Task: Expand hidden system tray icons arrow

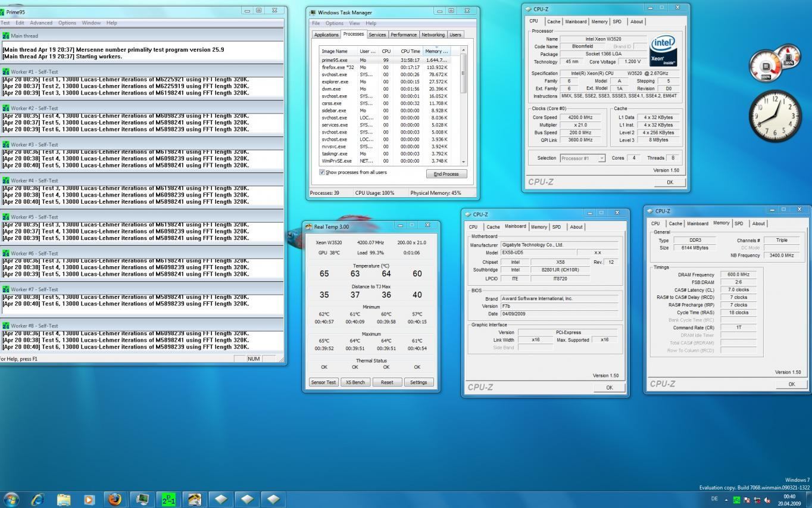Action: click(x=726, y=500)
